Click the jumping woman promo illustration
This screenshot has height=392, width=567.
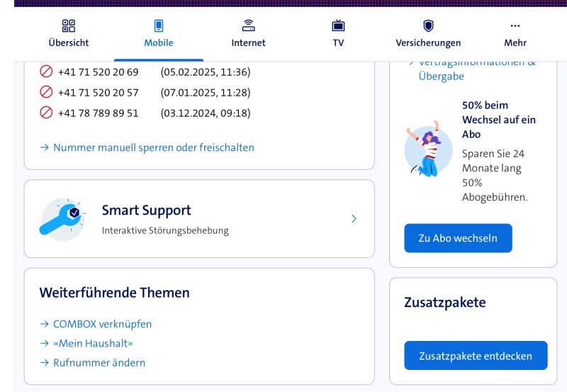428,149
